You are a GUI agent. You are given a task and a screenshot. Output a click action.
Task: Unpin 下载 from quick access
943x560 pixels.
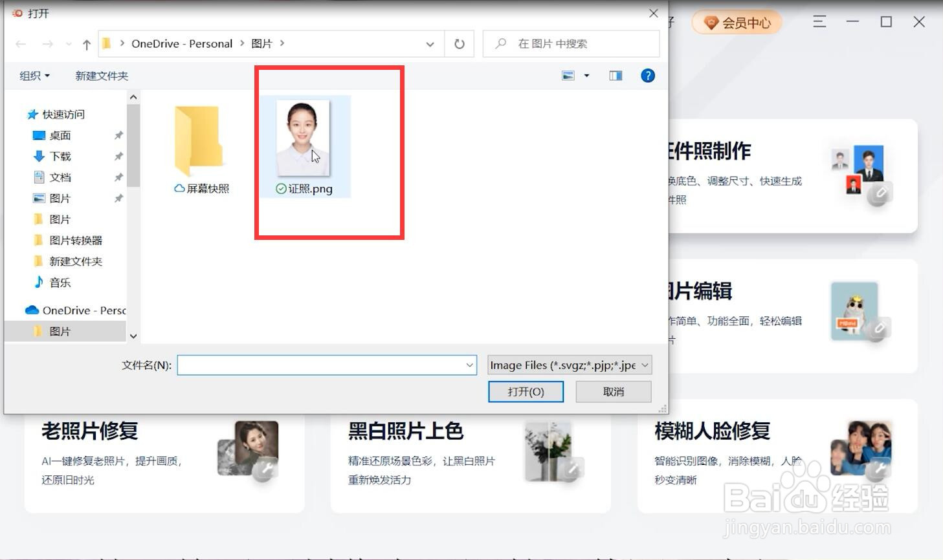(x=118, y=156)
